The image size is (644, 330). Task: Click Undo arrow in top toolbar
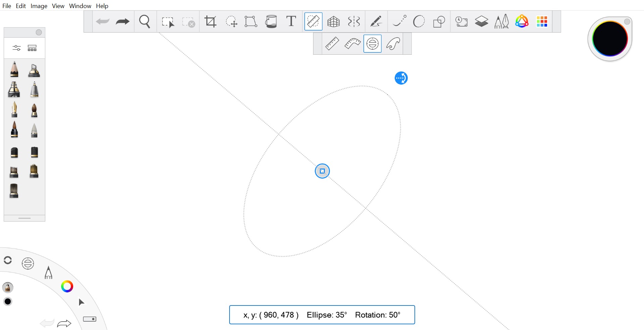pos(103,21)
